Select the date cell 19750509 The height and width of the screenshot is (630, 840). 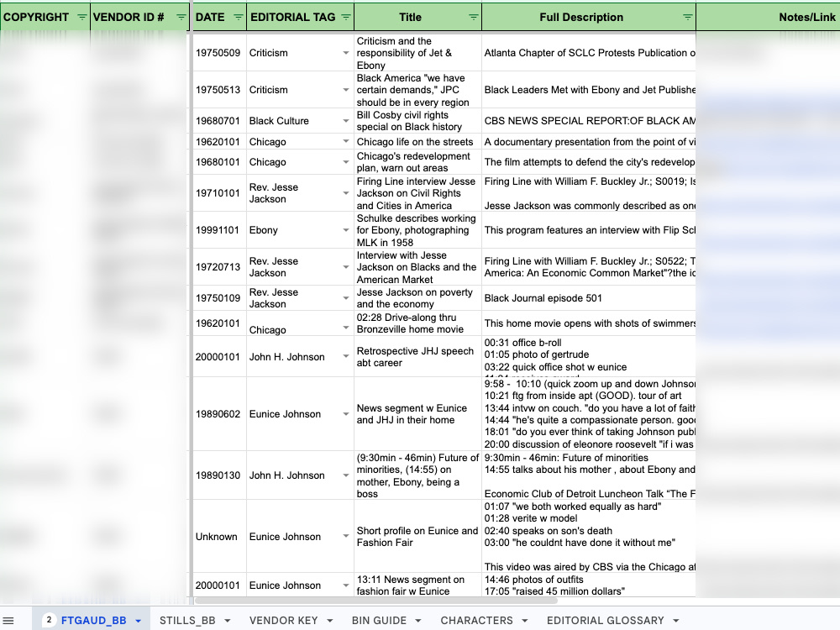coord(218,53)
